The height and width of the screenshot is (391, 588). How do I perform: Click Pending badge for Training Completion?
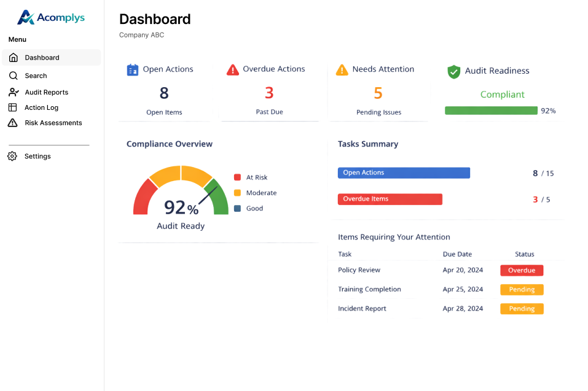522,290
